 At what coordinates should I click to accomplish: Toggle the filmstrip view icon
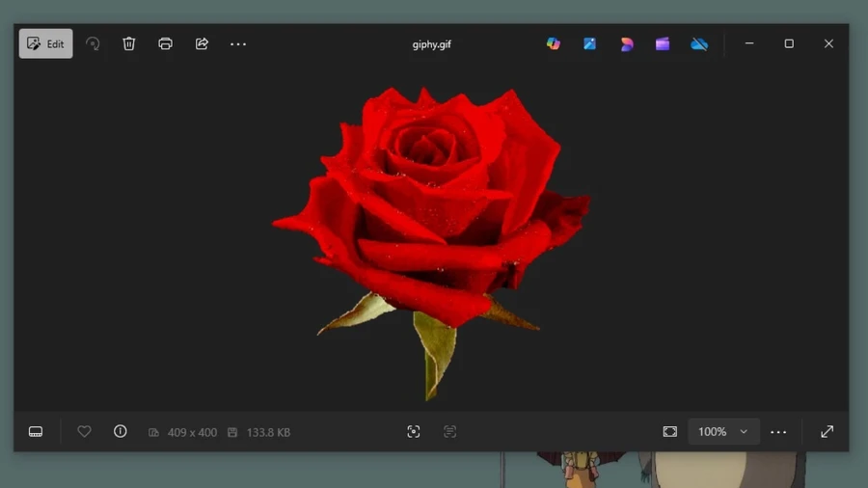click(36, 431)
